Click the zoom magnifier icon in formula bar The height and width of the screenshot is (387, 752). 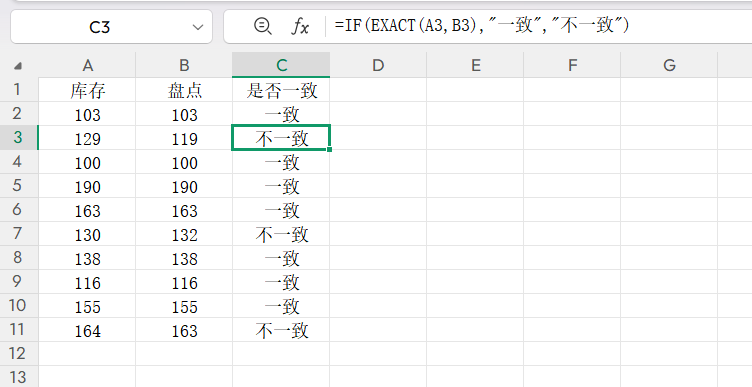(262, 26)
